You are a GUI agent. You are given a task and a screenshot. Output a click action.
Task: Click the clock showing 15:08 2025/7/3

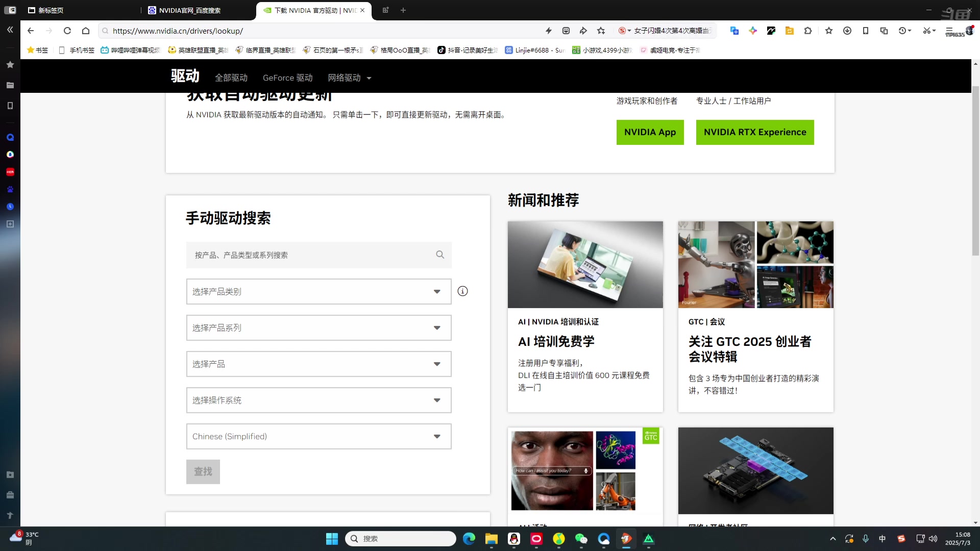(x=958, y=539)
